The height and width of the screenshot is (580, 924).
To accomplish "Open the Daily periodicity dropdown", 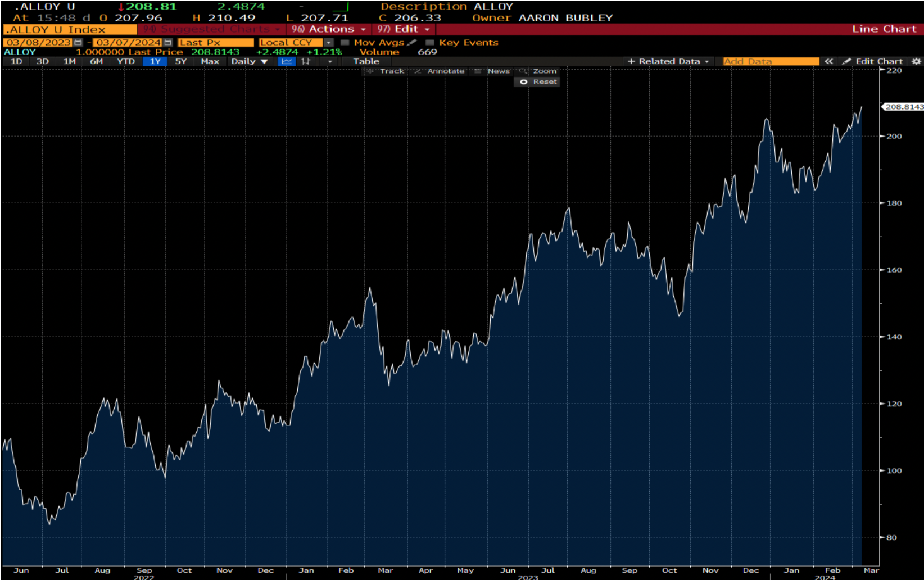I will tap(249, 61).
